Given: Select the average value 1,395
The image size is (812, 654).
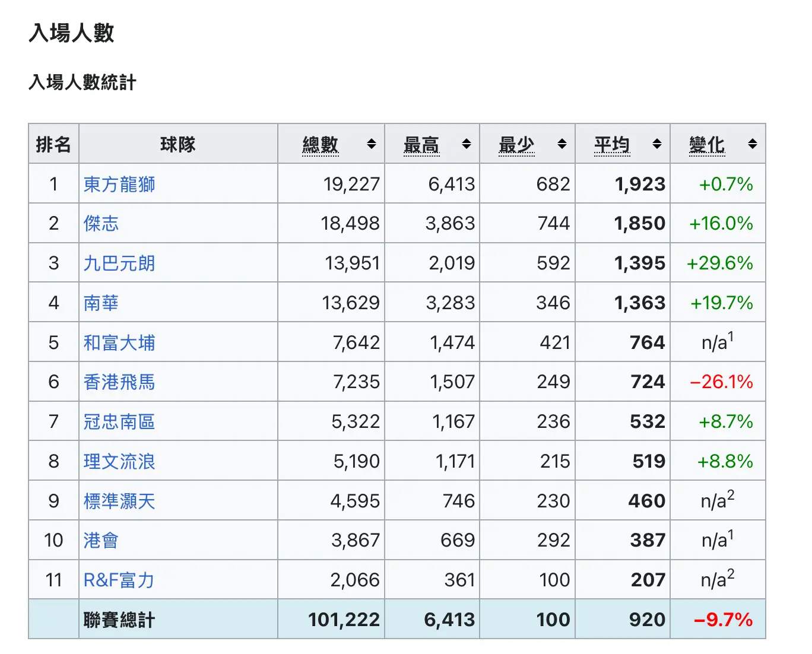Looking at the screenshot, I should [x=640, y=263].
